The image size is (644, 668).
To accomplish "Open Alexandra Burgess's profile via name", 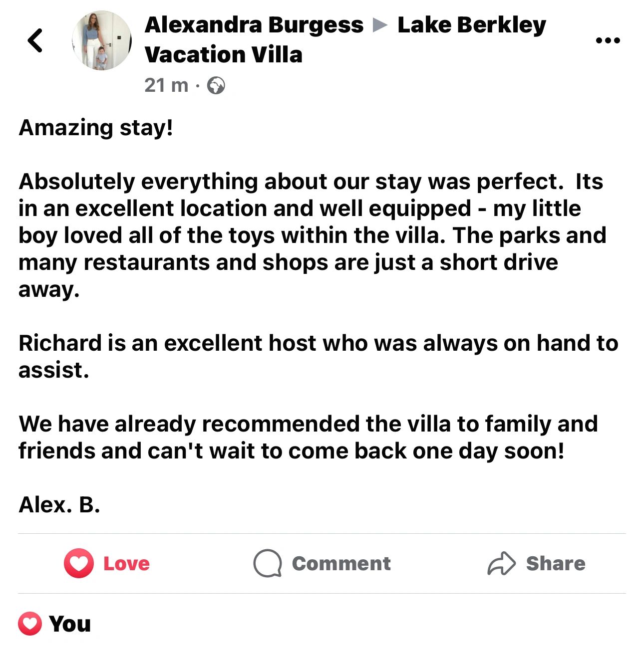I will pyautogui.click(x=254, y=25).
